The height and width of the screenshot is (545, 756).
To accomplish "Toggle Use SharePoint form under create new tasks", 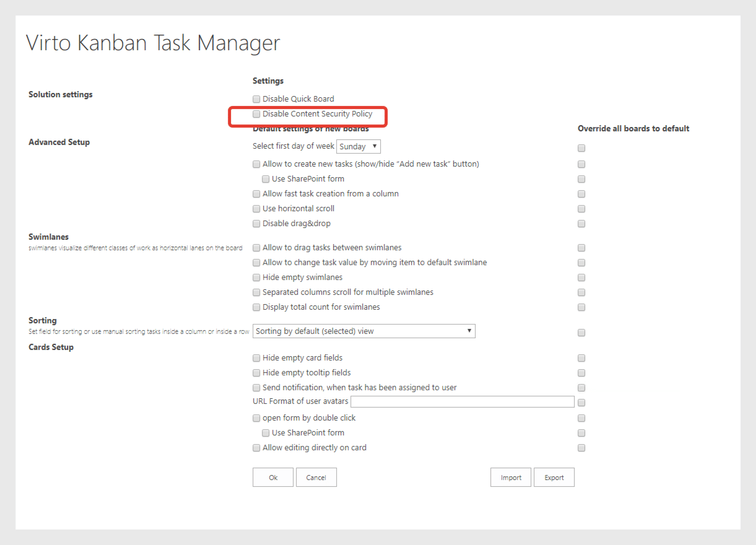I will (x=266, y=180).
